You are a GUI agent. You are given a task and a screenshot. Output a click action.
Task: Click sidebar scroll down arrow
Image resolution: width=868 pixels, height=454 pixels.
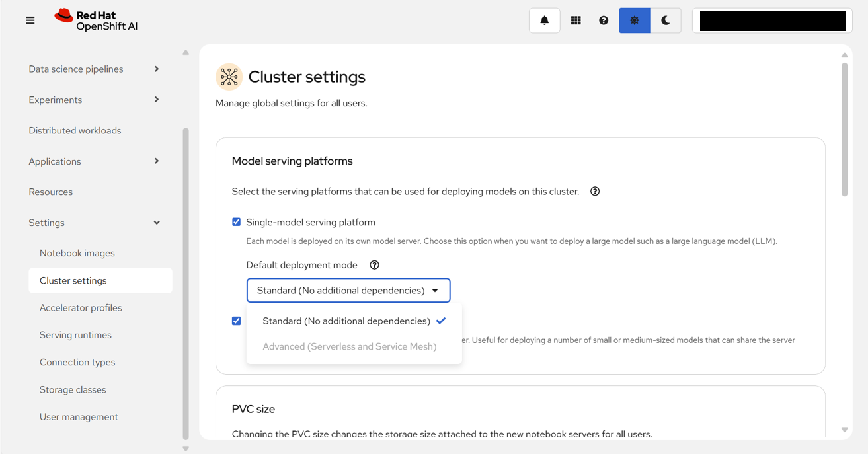[186, 449]
